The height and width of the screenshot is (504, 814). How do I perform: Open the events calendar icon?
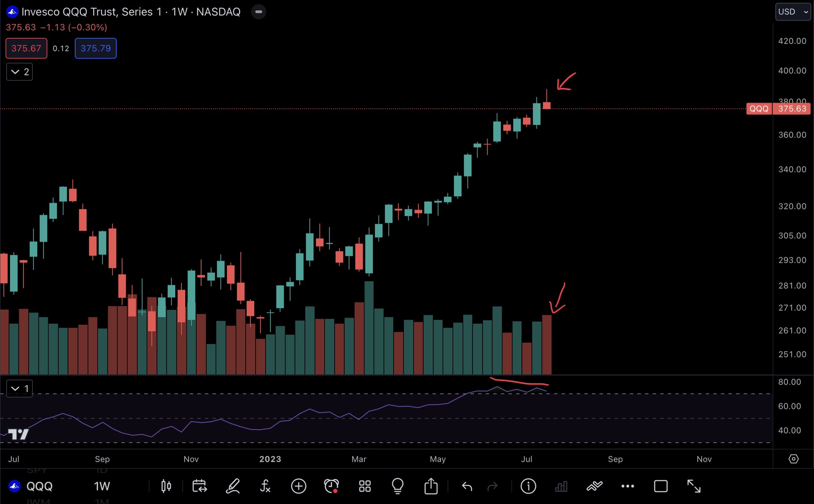click(199, 486)
